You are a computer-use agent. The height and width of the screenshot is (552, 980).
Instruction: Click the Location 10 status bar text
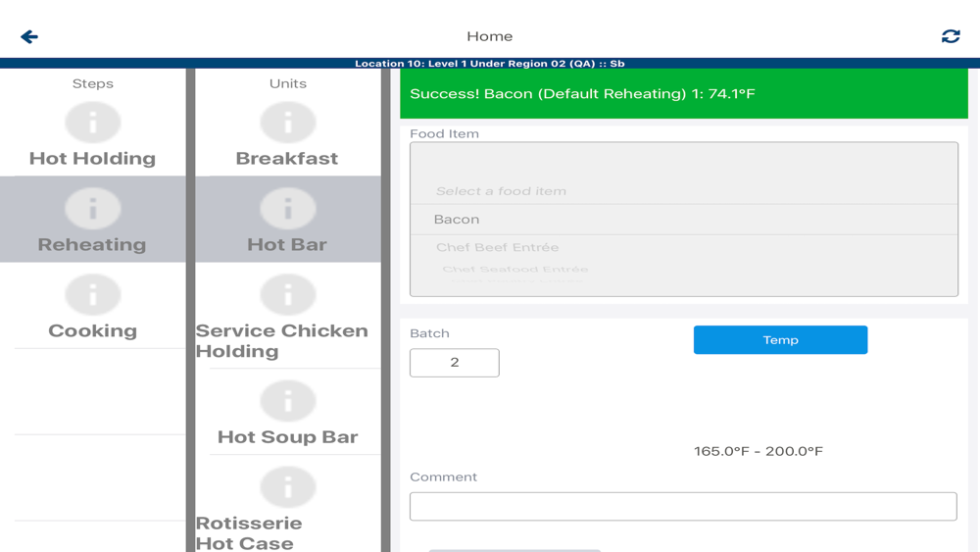tap(489, 64)
